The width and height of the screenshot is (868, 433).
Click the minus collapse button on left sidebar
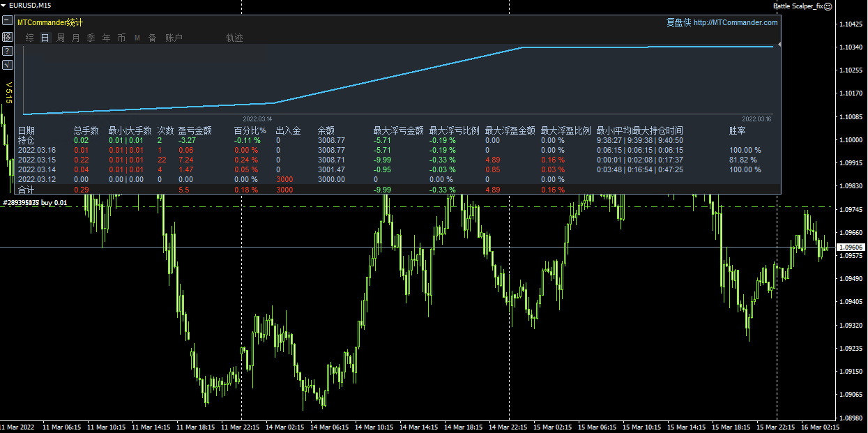tap(7, 21)
